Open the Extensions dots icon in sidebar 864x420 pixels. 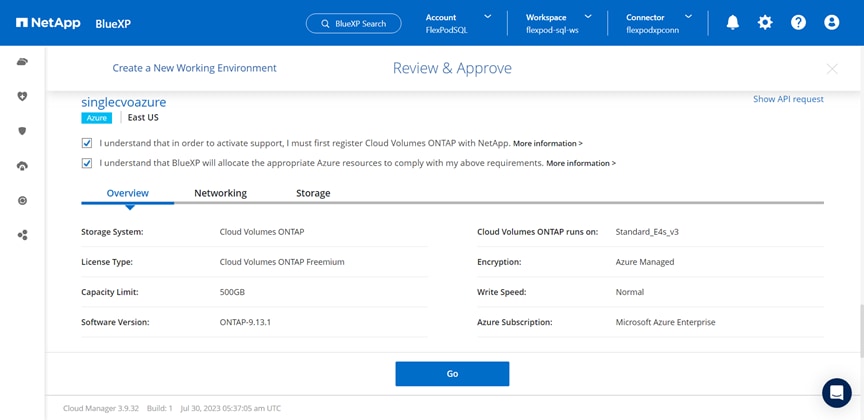coord(22,235)
